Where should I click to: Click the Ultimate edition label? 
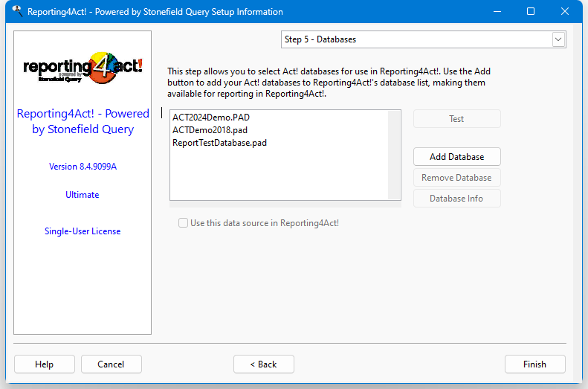(x=82, y=195)
